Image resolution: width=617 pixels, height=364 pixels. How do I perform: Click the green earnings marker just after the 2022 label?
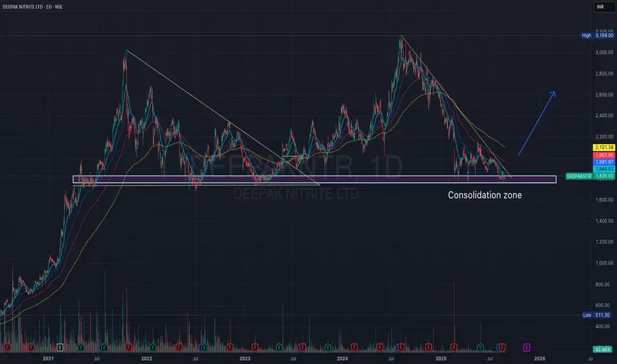[x=153, y=347]
